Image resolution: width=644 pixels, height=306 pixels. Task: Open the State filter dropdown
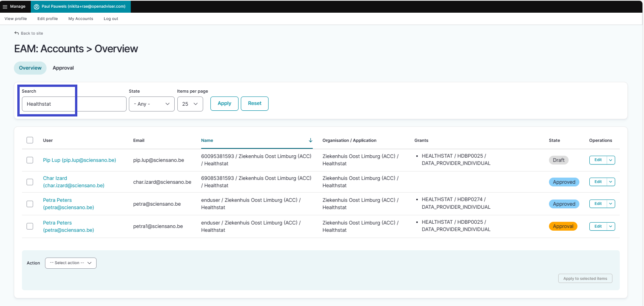(x=152, y=104)
